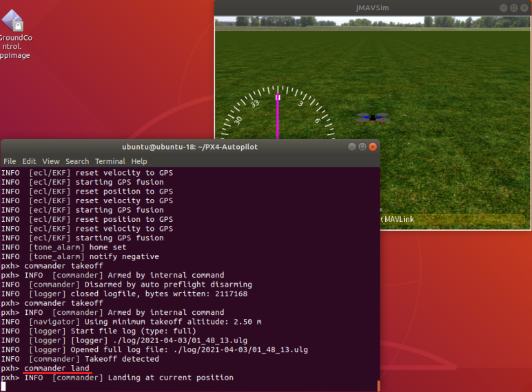Click the jMAVSim window title bar

click(x=373, y=8)
